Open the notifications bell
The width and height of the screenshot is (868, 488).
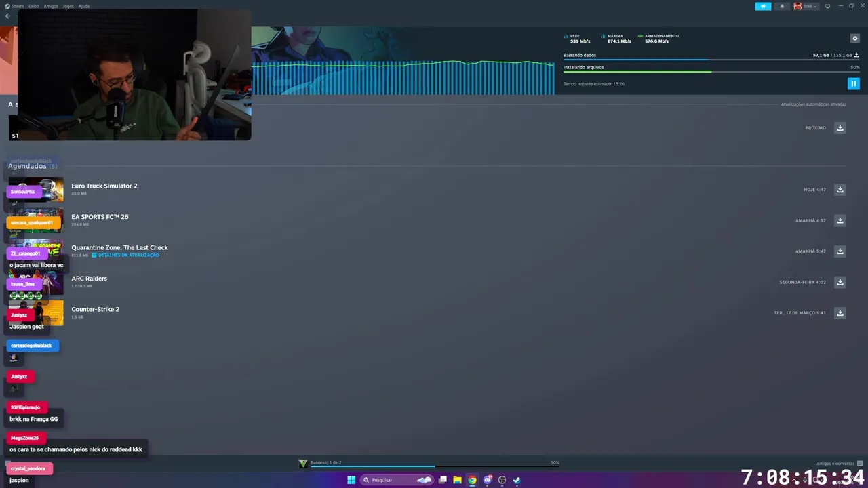782,6
